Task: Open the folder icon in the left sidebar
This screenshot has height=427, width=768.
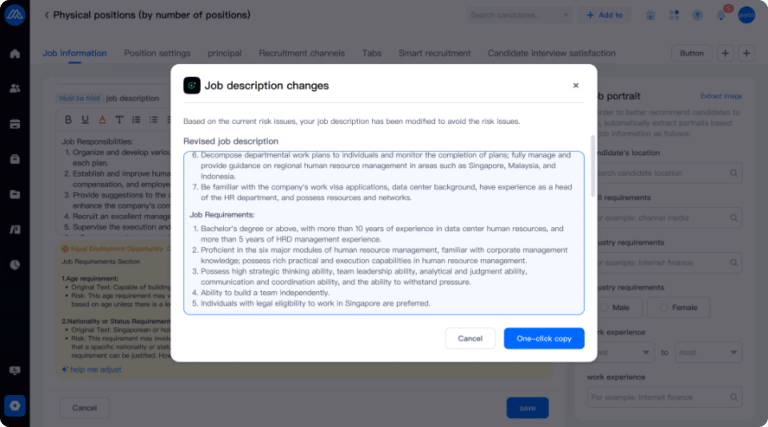Action: [x=14, y=194]
